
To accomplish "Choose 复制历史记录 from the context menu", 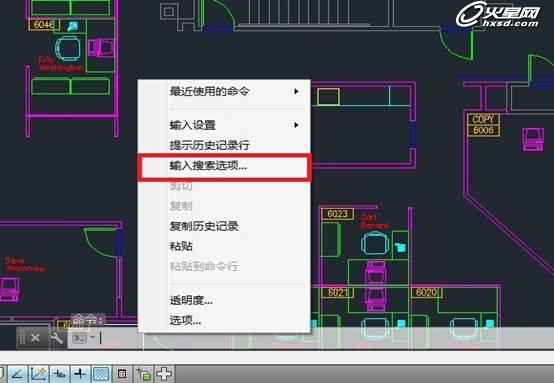I will pos(224,226).
